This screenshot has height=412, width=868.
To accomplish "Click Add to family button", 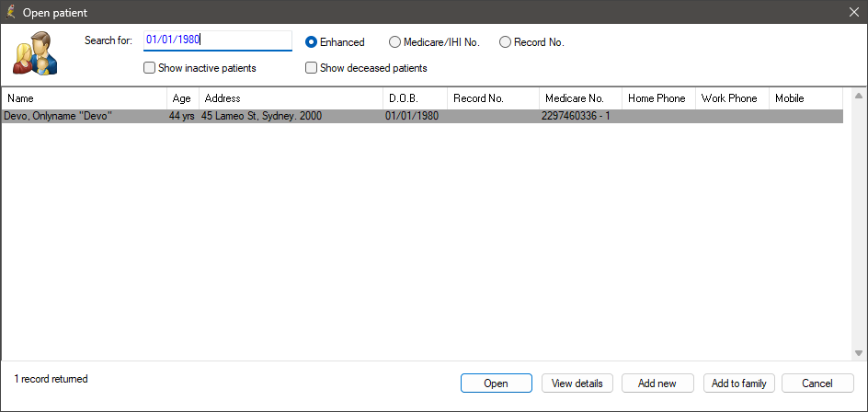I will click(739, 383).
